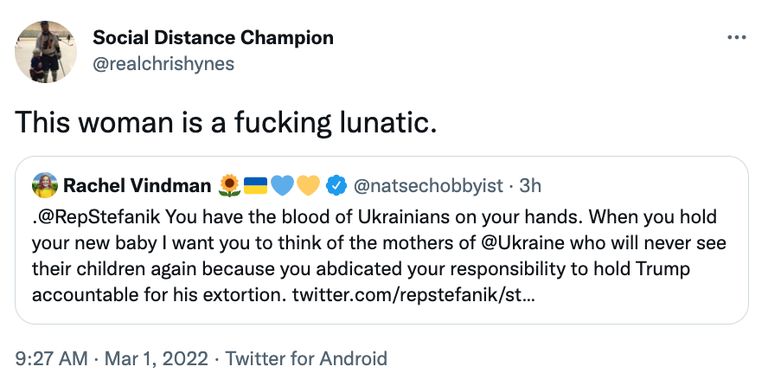This screenshot has width=768, height=386.
Task: Click the 3h timestamp on the quoted tweet
Action: tap(530, 186)
